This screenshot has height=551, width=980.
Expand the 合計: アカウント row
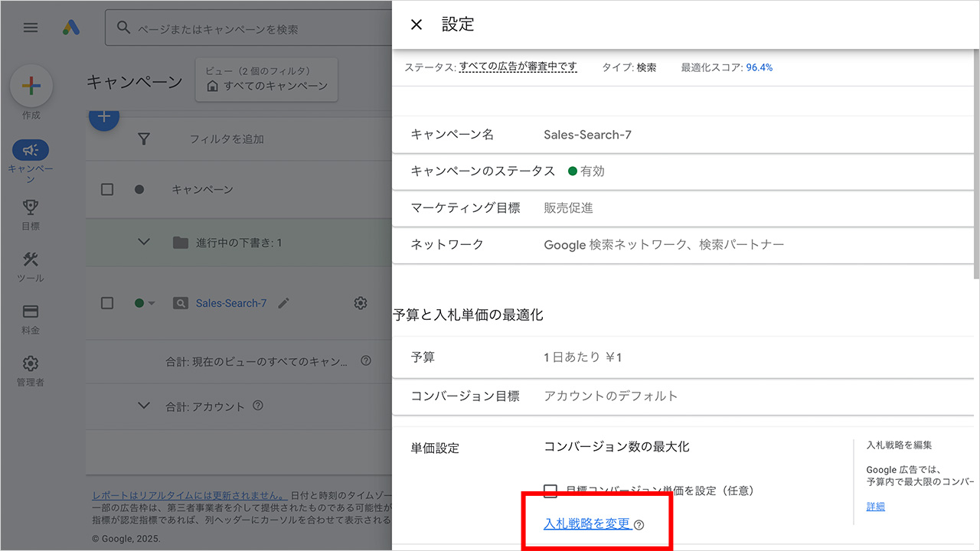[144, 406]
